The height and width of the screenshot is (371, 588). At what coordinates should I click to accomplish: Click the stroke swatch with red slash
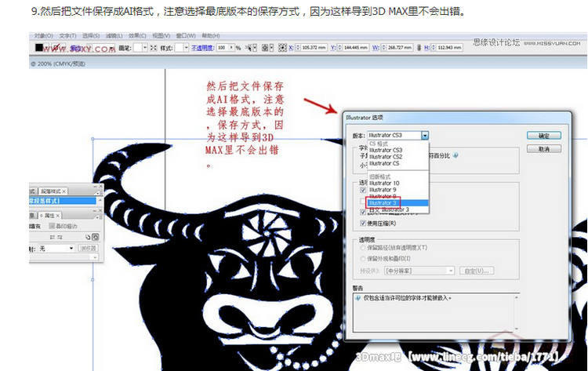click(56, 48)
